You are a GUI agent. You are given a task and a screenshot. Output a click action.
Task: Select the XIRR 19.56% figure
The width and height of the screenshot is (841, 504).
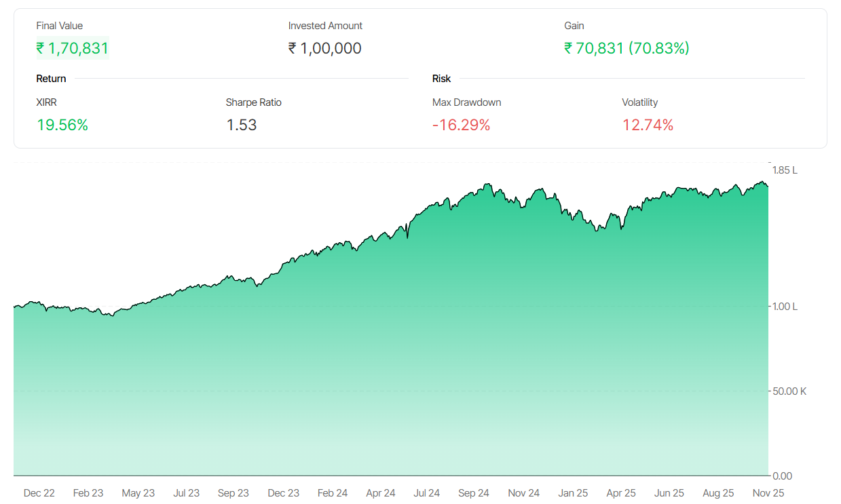pos(62,125)
